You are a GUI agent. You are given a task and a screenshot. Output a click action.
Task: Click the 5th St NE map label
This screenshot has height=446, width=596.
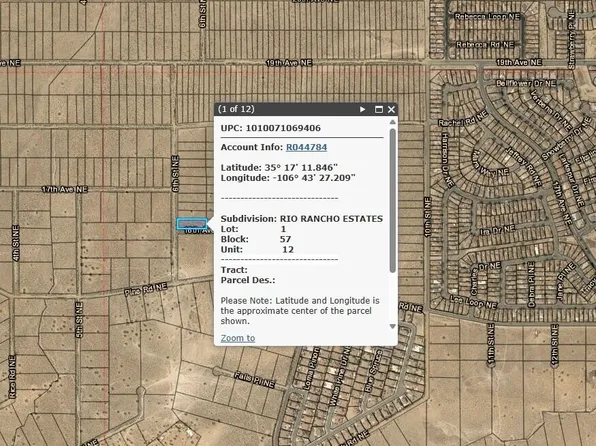pos(79,320)
